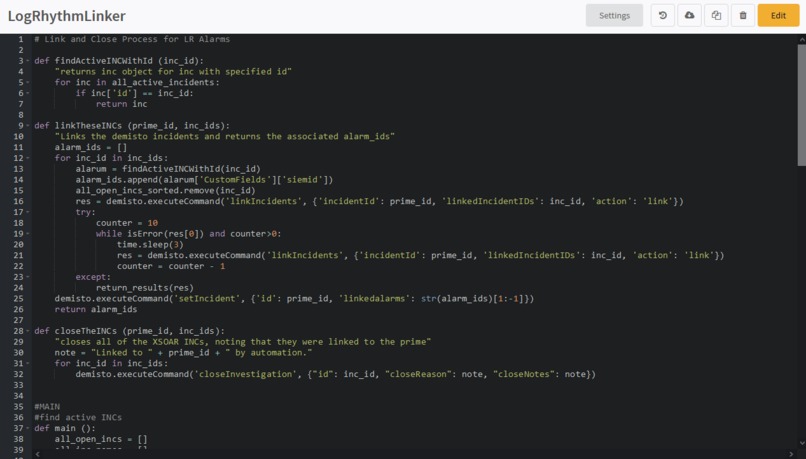Click the version history revert icon

coord(663,15)
